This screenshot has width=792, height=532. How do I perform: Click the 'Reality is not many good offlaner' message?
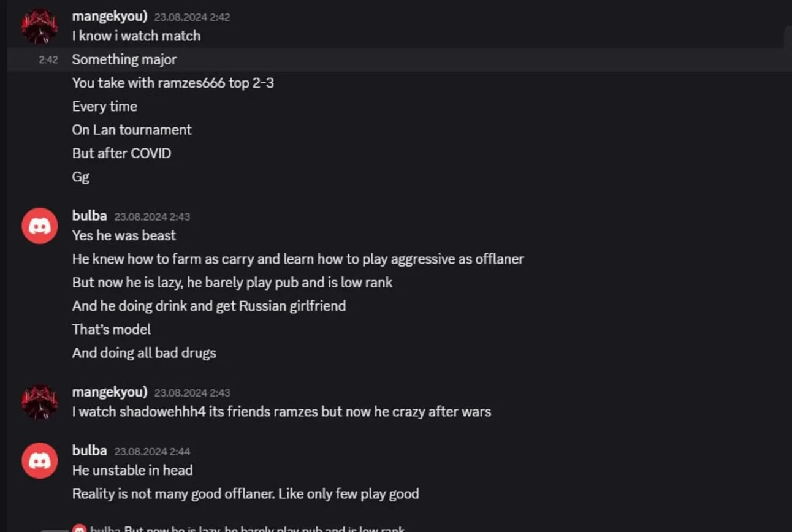(x=245, y=494)
